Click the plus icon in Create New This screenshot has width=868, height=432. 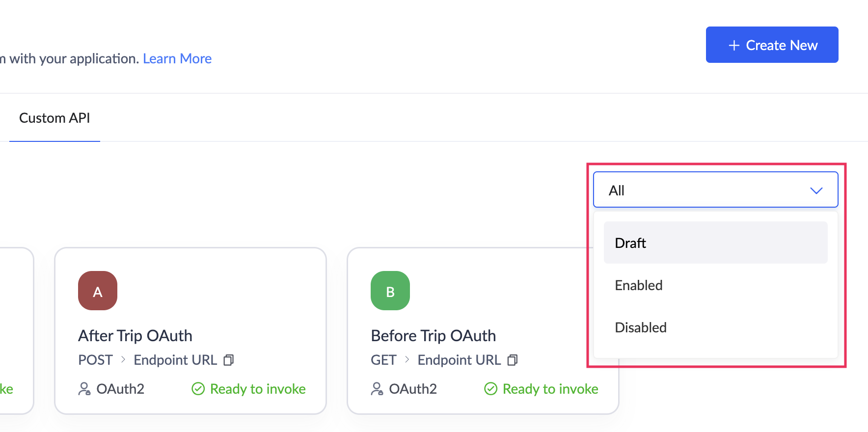[734, 45]
